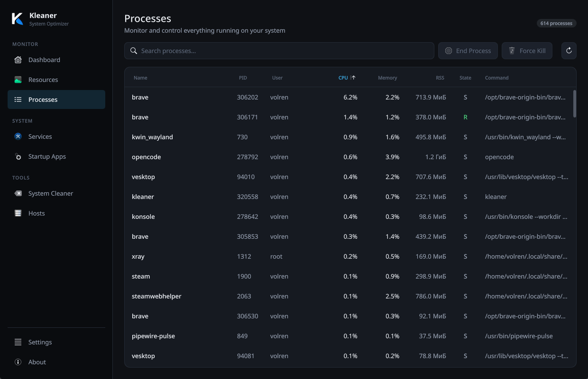Image resolution: width=588 pixels, height=379 pixels.
Task: Click the End Process button
Action: pyautogui.click(x=468, y=51)
